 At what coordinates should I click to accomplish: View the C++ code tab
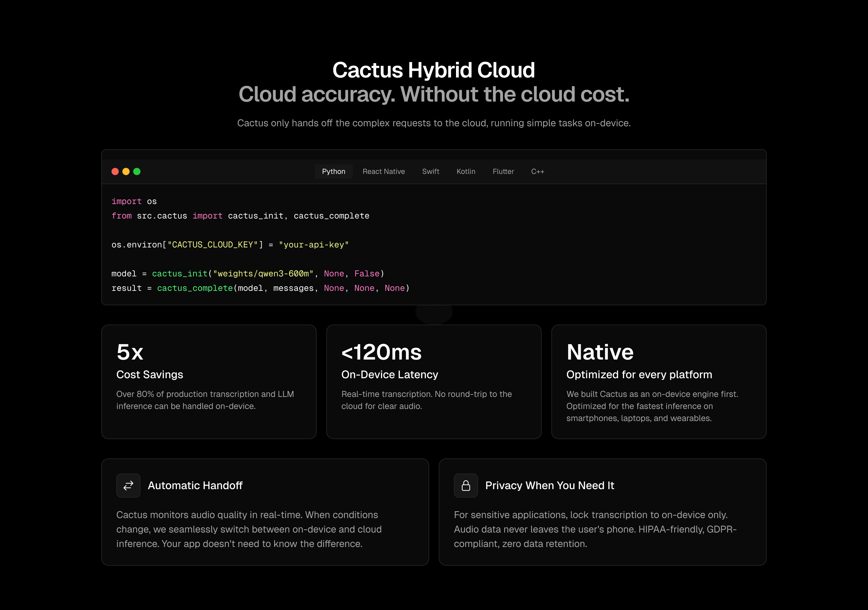click(x=538, y=171)
